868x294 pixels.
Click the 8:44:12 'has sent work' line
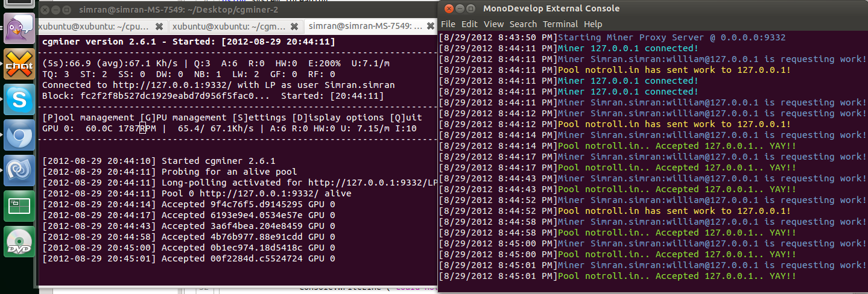tap(615, 124)
